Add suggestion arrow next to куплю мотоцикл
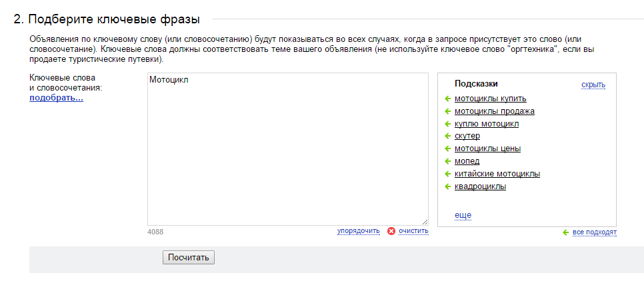Image resolution: width=644 pixels, height=281 pixels. [x=448, y=124]
